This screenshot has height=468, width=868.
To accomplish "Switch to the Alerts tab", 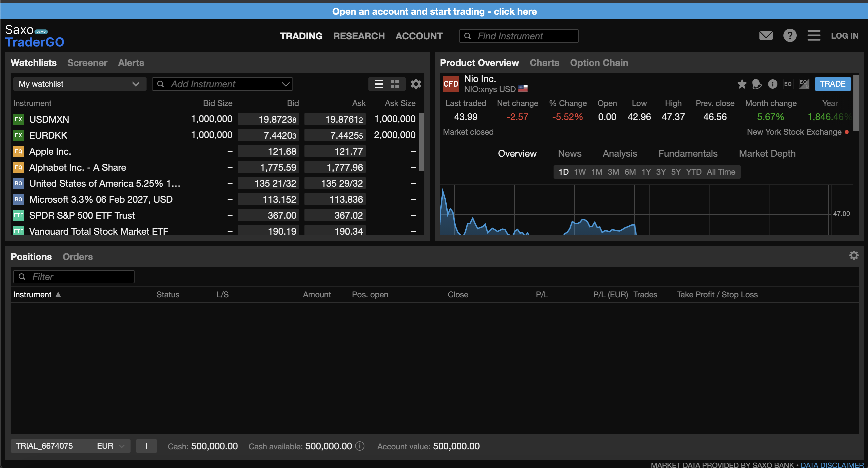I will 131,63.
